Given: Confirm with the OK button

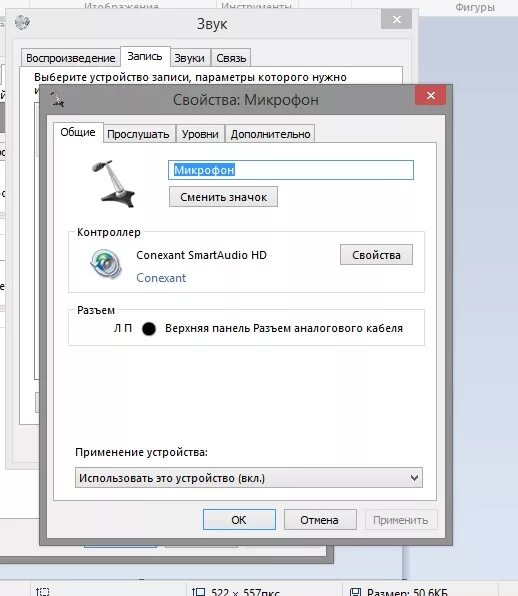Looking at the screenshot, I should tap(239, 520).
